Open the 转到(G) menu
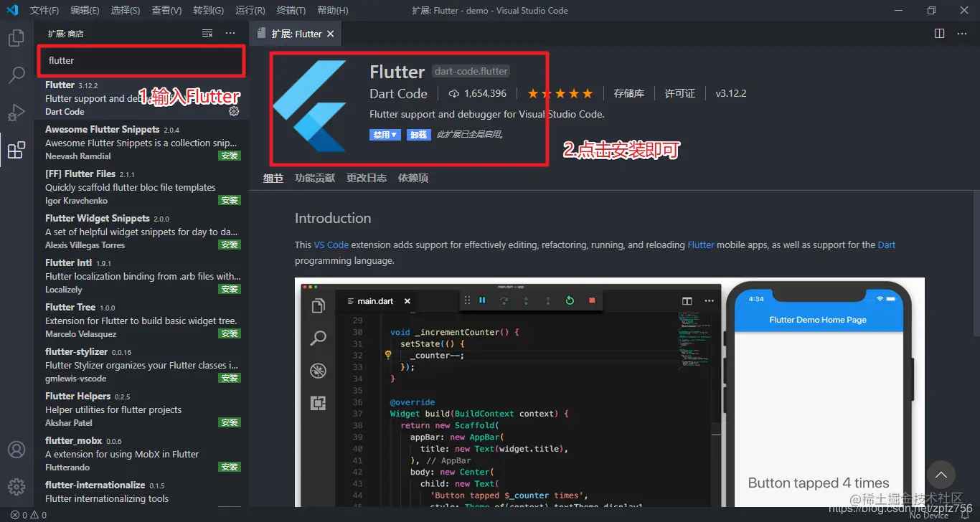This screenshot has width=980, height=522. coord(208,10)
